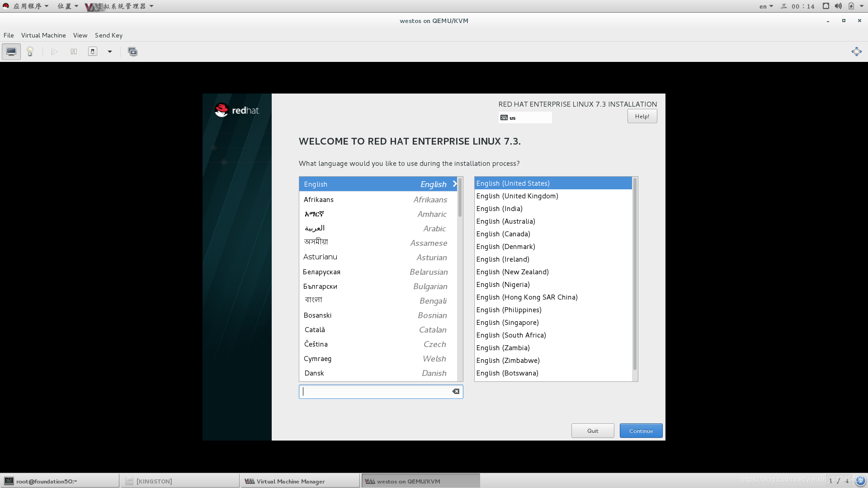Select English (United Kingdom) locale
This screenshot has width=868, height=488.
(553, 196)
